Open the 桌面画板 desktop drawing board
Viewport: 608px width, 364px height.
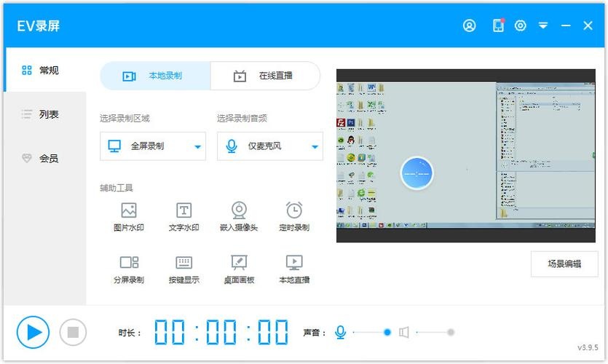point(239,269)
